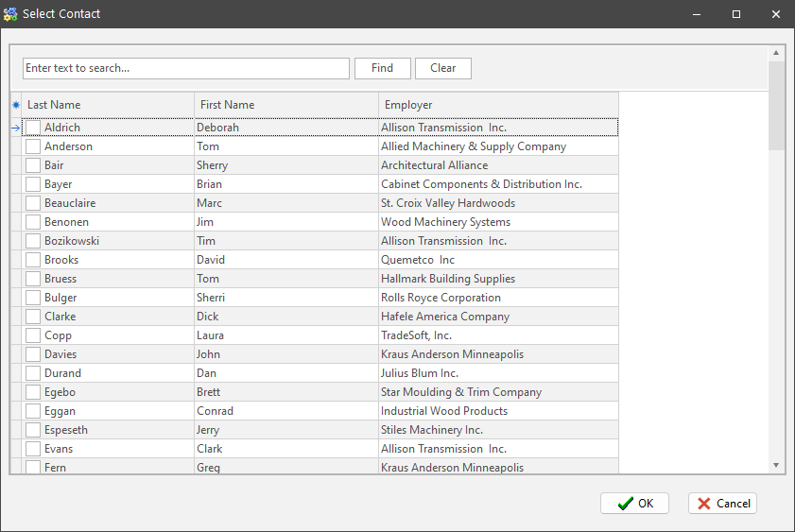
Task: Click the blue asterisk column chooser icon
Action: pyautogui.click(x=15, y=105)
